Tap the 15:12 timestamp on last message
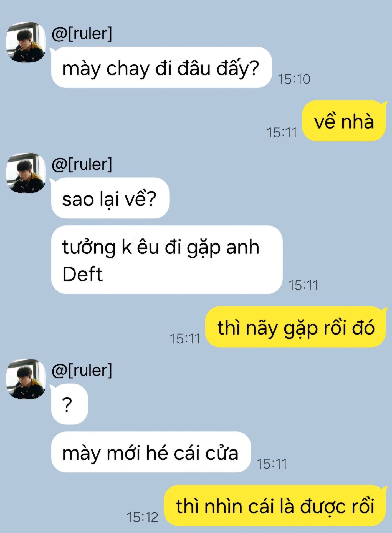The width and height of the screenshot is (392, 533). click(142, 517)
